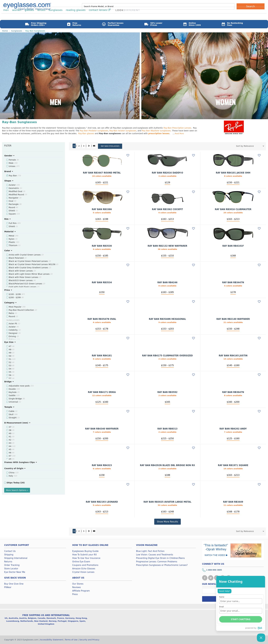Image resolution: width=268 pixels, height=644 pixels.
Task: Toggle the Material filter section header
Action: click(x=10, y=232)
